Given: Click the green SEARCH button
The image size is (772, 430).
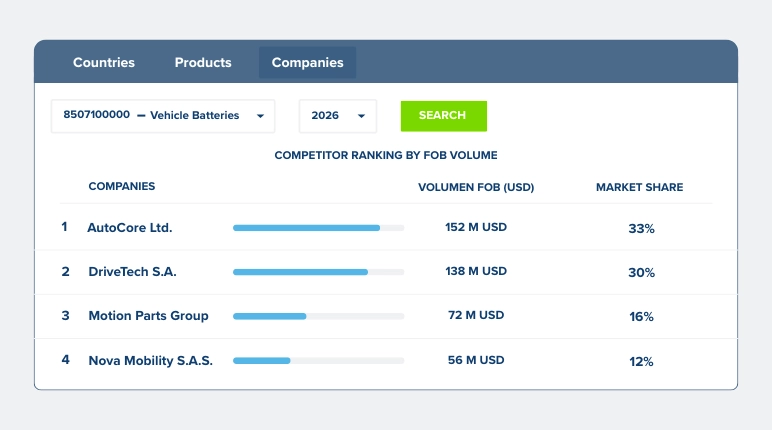Looking at the screenshot, I should pos(444,116).
